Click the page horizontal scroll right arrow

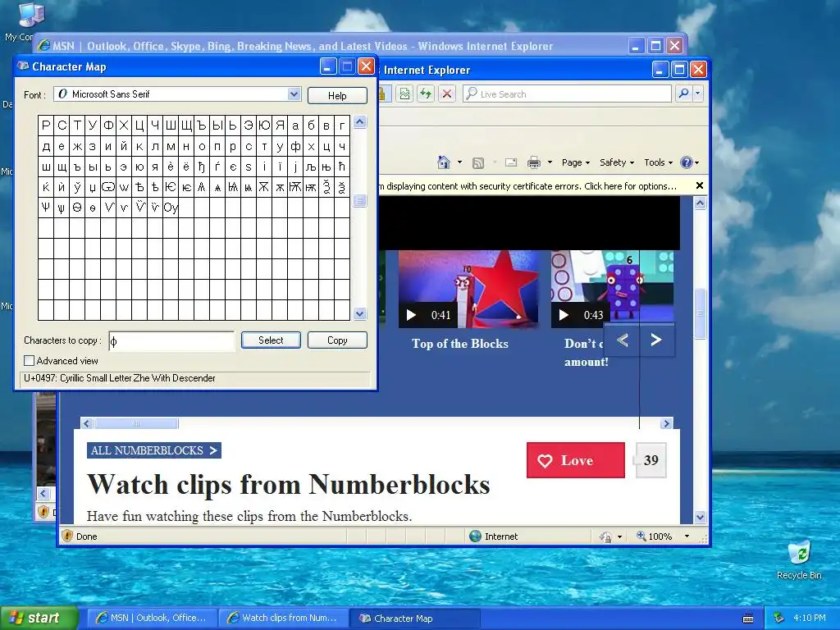(x=666, y=424)
